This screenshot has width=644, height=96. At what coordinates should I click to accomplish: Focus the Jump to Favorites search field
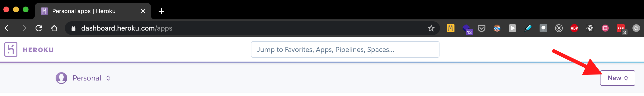coord(345,49)
